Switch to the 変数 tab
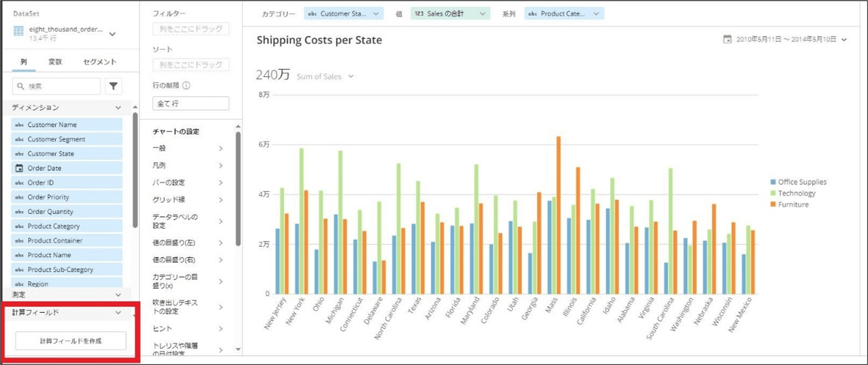Screen dimensions: 868x365 coord(55,62)
